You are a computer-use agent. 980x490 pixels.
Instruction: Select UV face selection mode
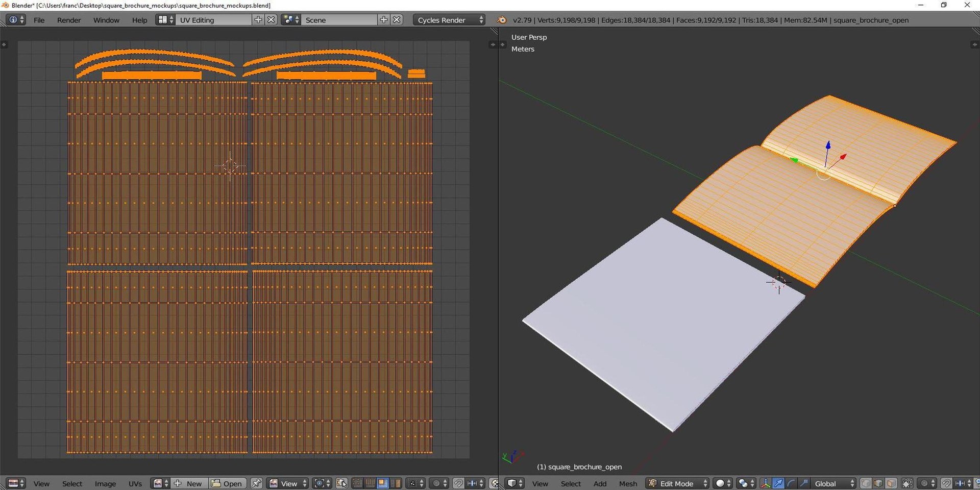(382, 483)
